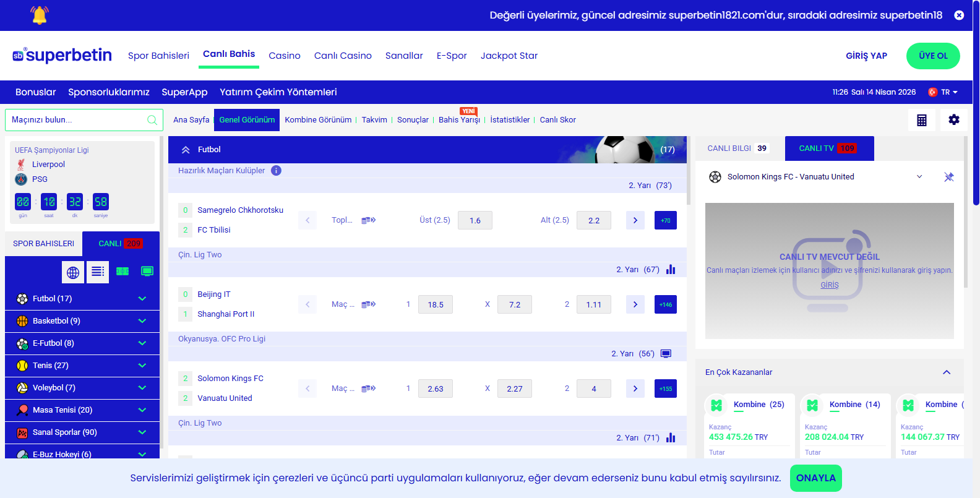The image size is (980, 498).
Task: Click the ÜYE OL signup button
Action: [933, 56]
